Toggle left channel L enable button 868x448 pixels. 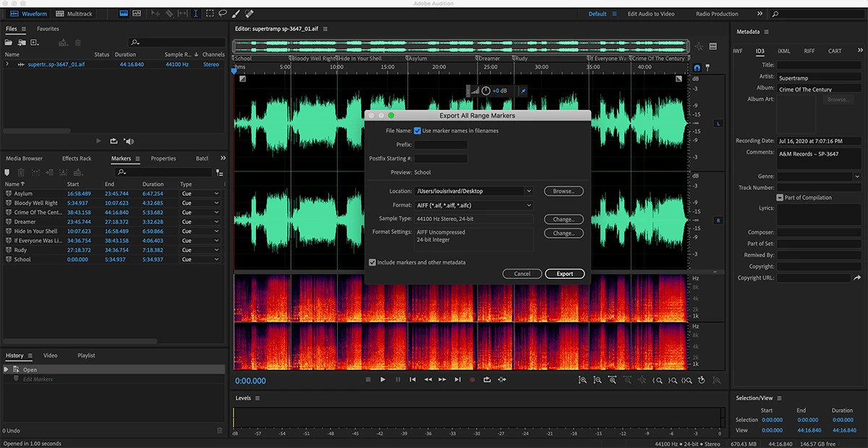click(718, 124)
